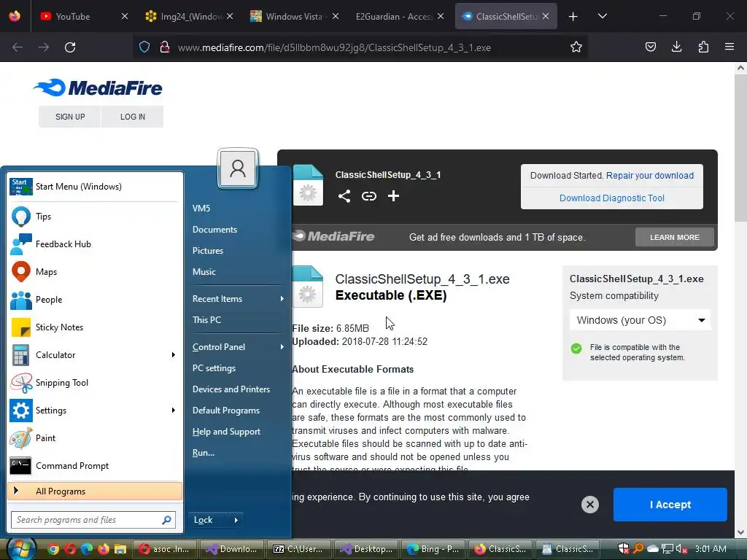The height and width of the screenshot is (560, 747).
Task: Click the Firefox address bar URL
Action: click(x=334, y=47)
